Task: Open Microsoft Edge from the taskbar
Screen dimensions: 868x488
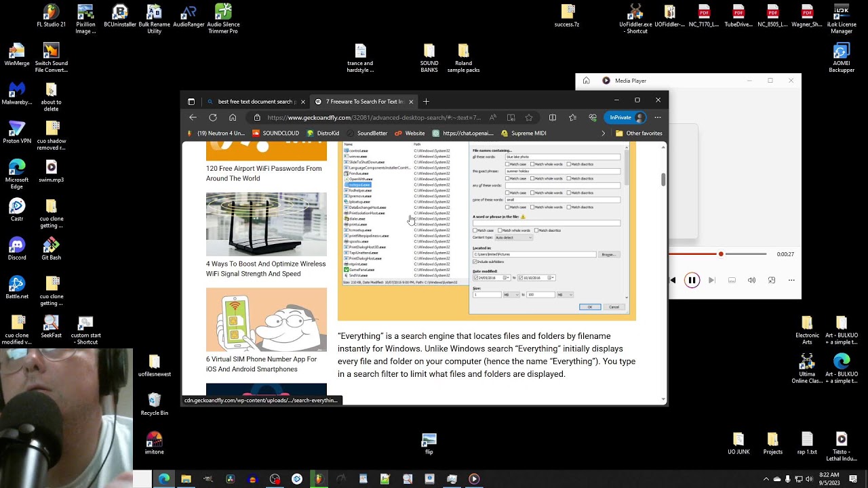Action: pyautogui.click(x=164, y=479)
